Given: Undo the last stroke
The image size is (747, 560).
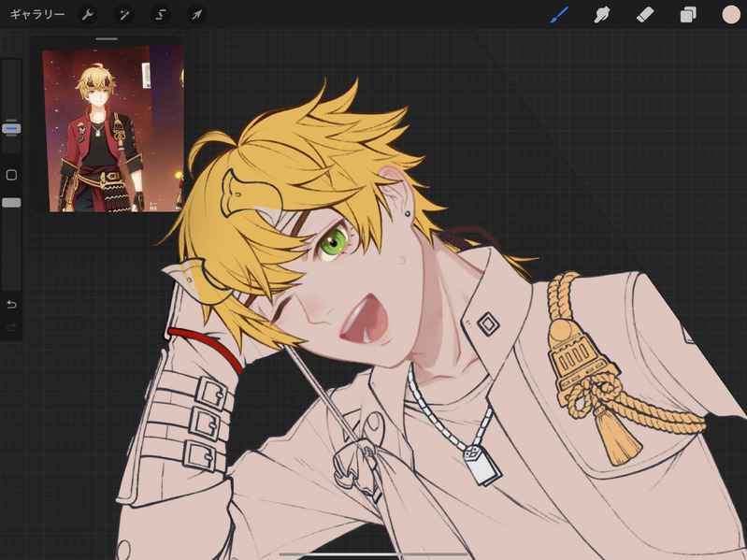Looking at the screenshot, I should pyautogui.click(x=11, y=304).
